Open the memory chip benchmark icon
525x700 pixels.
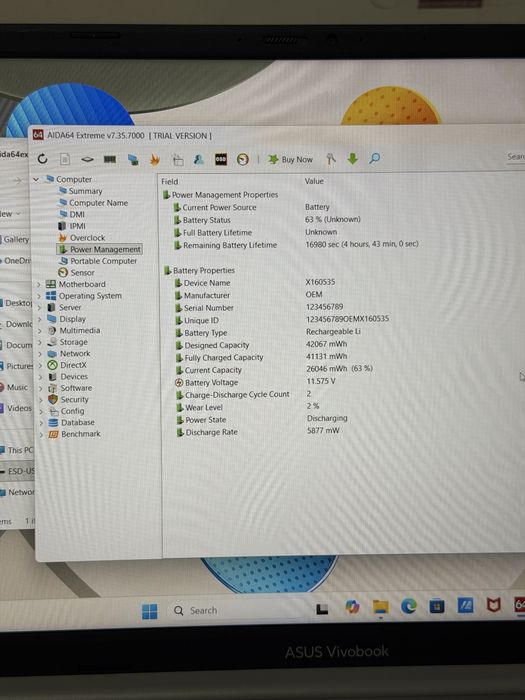coord(110,159)
